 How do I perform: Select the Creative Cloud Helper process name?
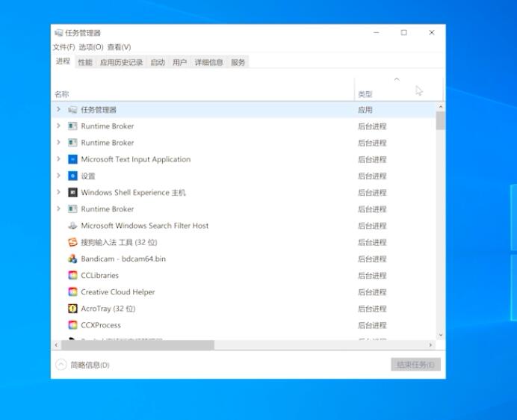[118, 292]
